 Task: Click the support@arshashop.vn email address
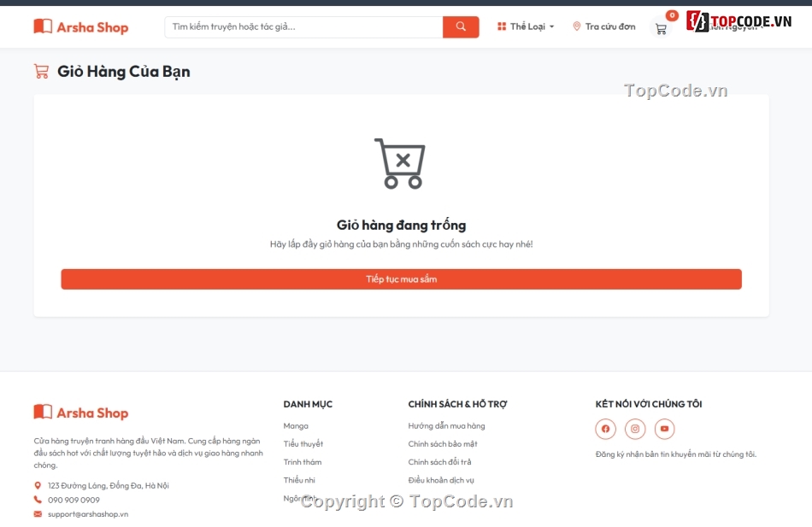pos(88,514)
